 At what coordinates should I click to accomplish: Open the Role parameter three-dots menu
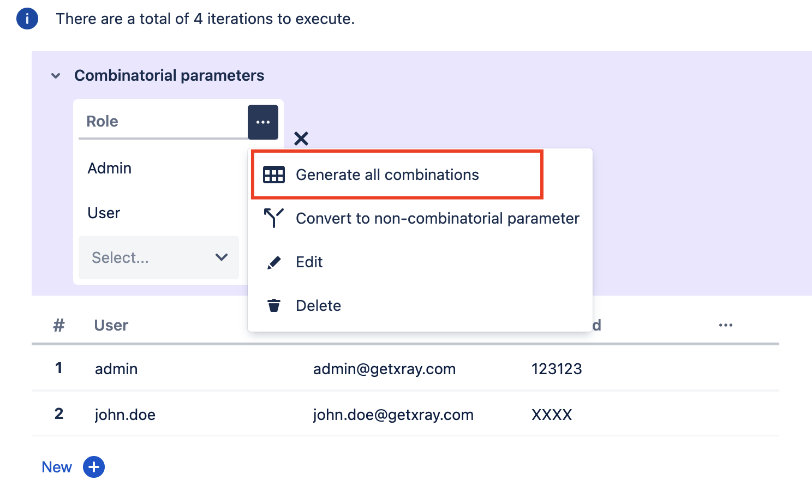click(x=263, y=122)
